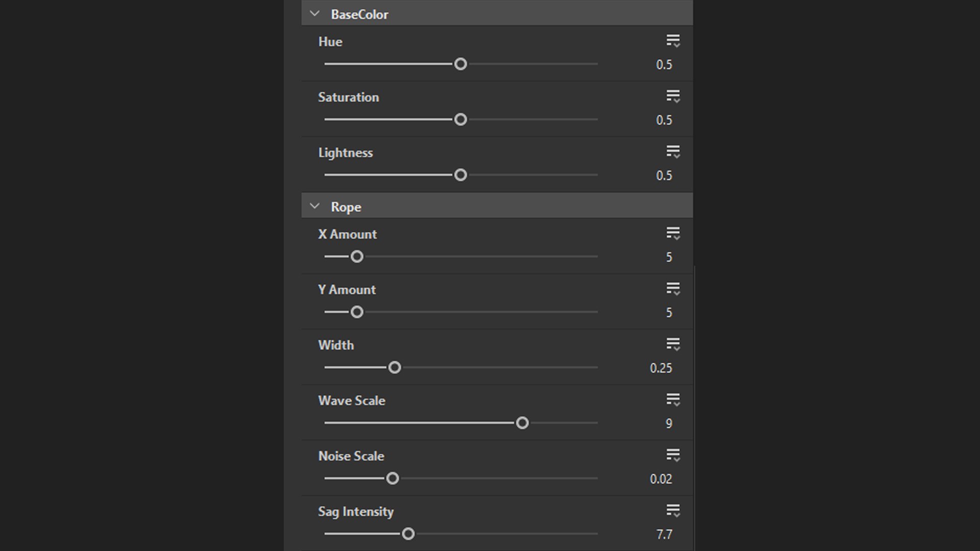Edit the Hue value field 0.5

pyautogui.click(x=664, y=65)
